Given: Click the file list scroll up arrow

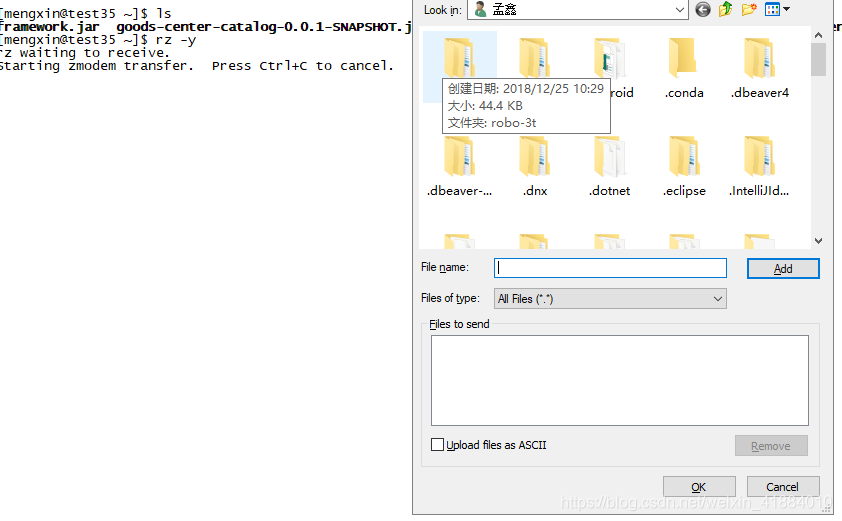Looking at the screenshot, I should 818,35.
